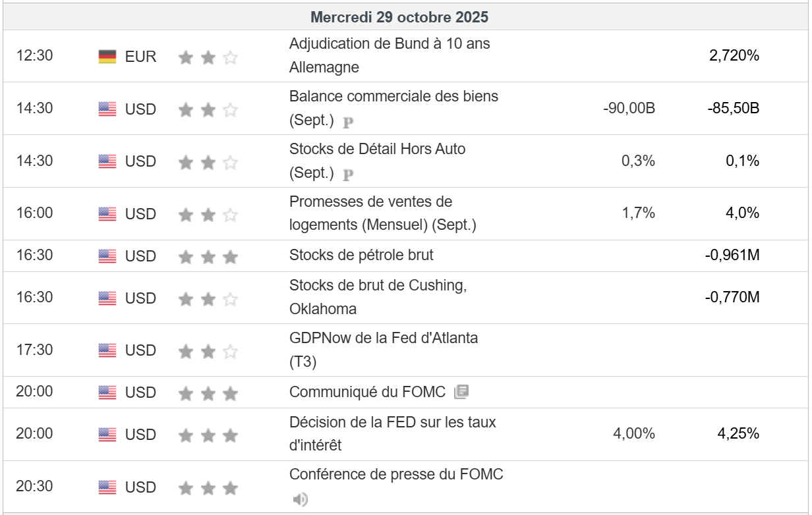Click the importance stars for Stocks de pétrole brut
812x515 pixels.
coord(208,256)
